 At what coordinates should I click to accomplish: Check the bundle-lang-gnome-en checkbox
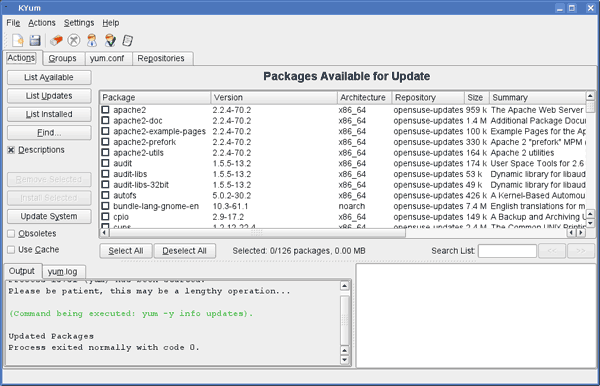[105, 206]
